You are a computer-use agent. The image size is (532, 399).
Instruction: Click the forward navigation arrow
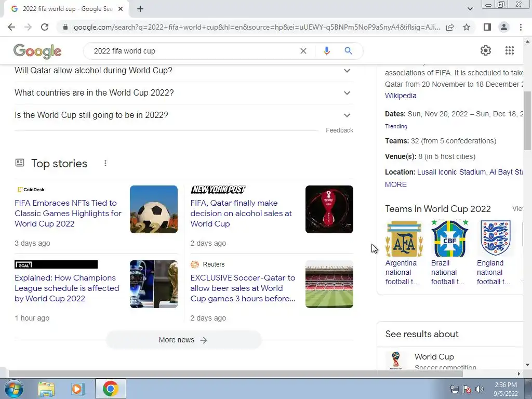(x=28, y=27)
